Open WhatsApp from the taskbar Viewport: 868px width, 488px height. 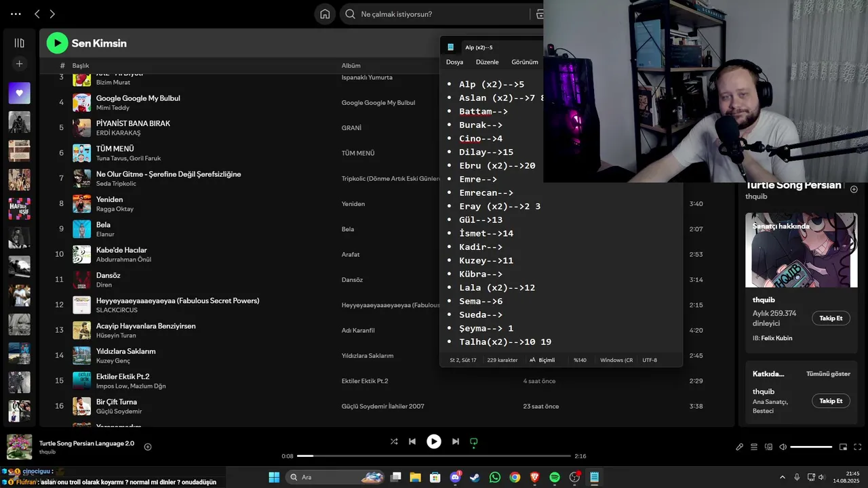click(x=495, y=477)
